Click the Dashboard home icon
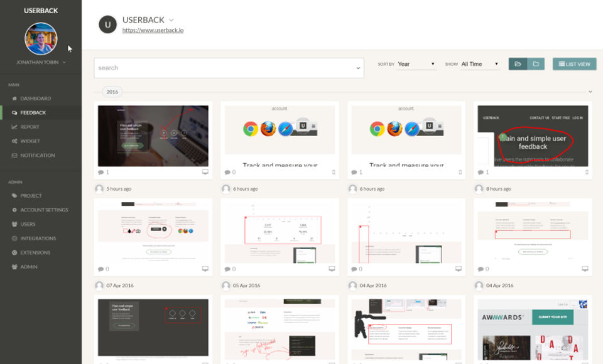Viewport: 603px width, 364px height. click(x=14, y=99)
